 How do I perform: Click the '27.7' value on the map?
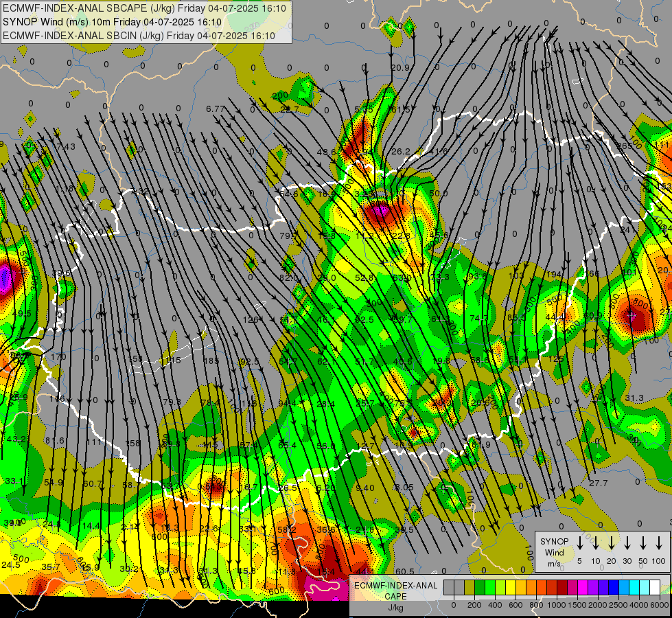tap(599, 483)
